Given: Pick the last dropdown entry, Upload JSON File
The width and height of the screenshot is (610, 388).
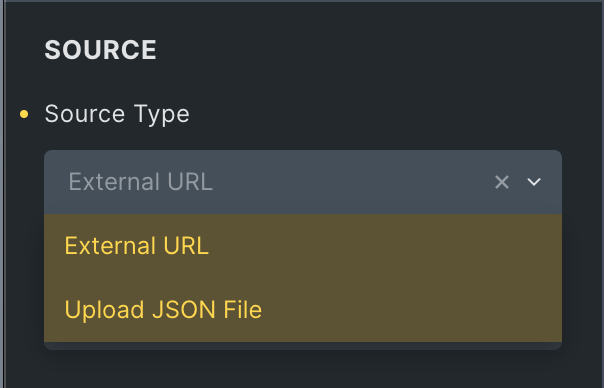Looking at the screenshot, I should click(303, 310).
